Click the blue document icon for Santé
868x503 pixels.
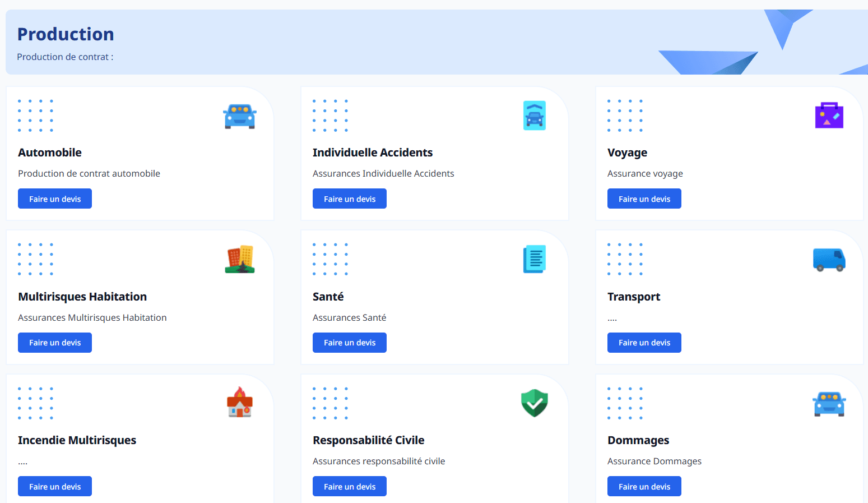534,260
